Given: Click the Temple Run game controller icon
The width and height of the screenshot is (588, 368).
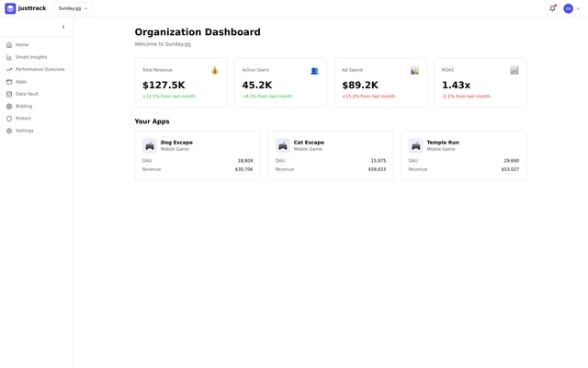Looking at the screenshot, I should (416, 145).
